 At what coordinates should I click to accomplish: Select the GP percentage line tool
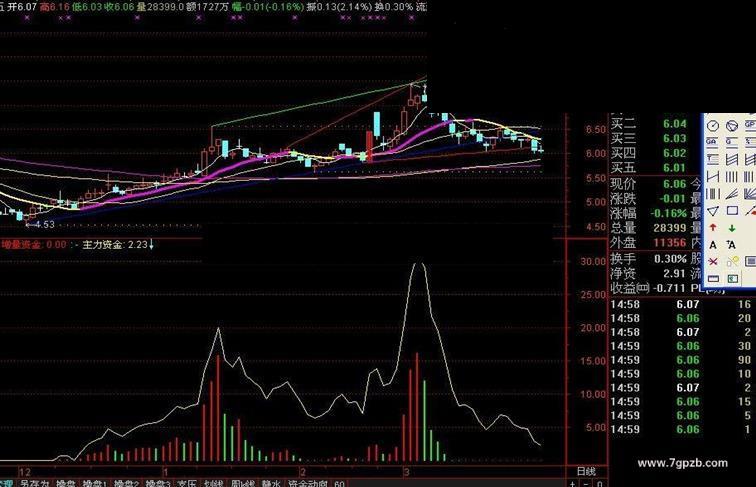point(750,125)
